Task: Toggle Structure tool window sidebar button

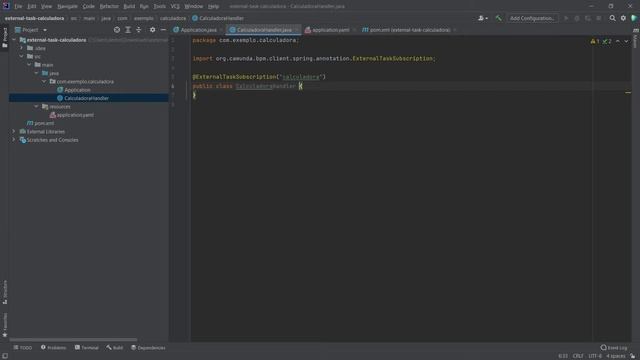Action: tap(4, 291)
